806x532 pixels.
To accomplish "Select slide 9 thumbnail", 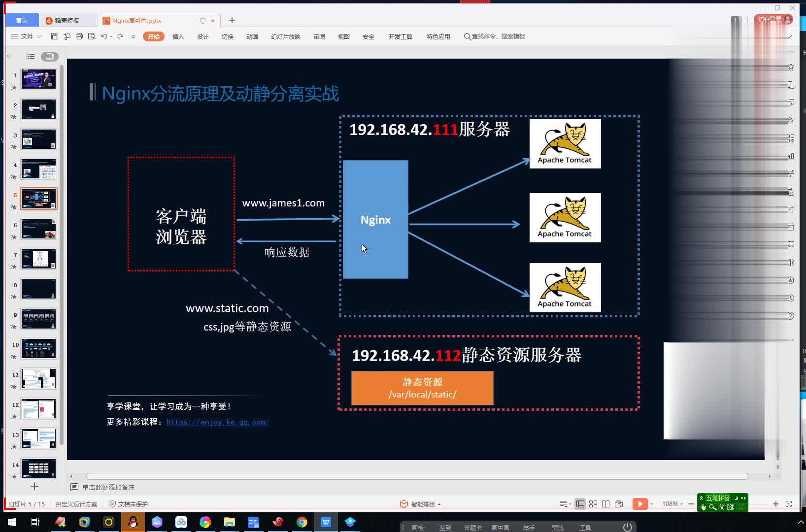I will [x=38, y=319].
